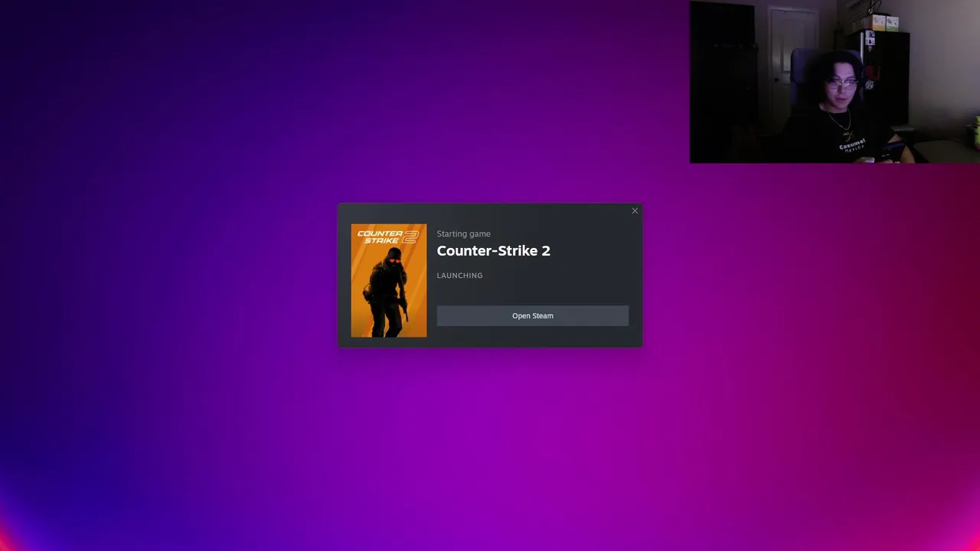Click the LAUNCHING status text
The height and width of the screenshot is (551, 980).
pos(459,275)
